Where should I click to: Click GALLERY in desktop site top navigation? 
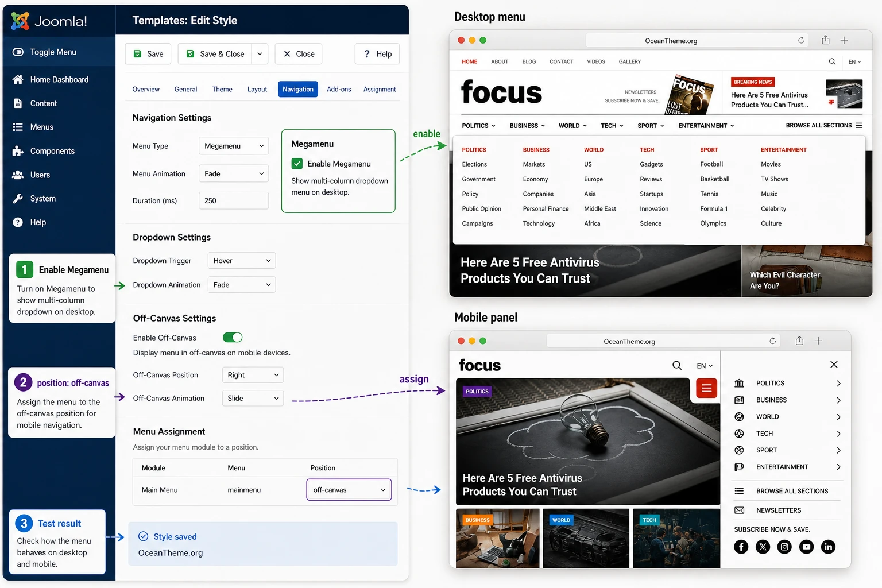coord(630,61)
